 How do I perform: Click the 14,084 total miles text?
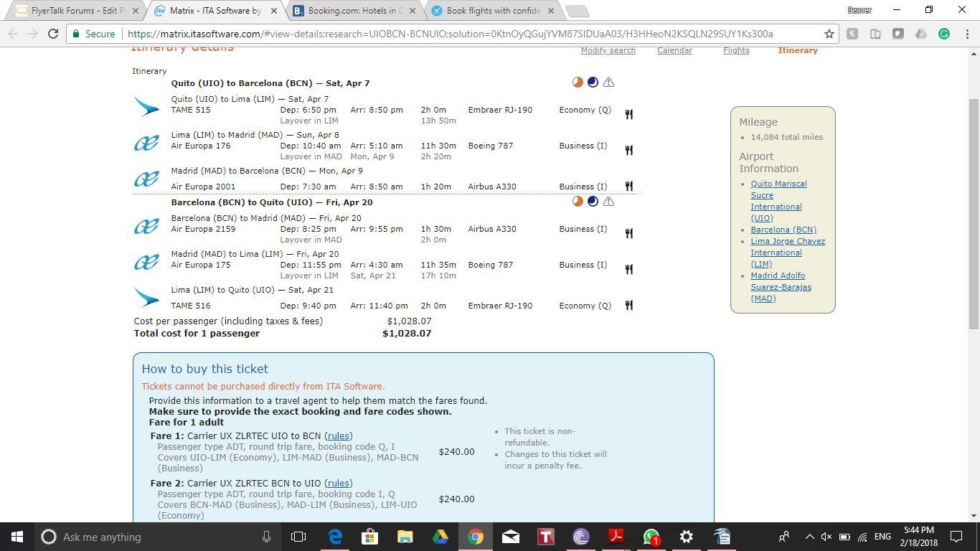[x=787, y=137]
